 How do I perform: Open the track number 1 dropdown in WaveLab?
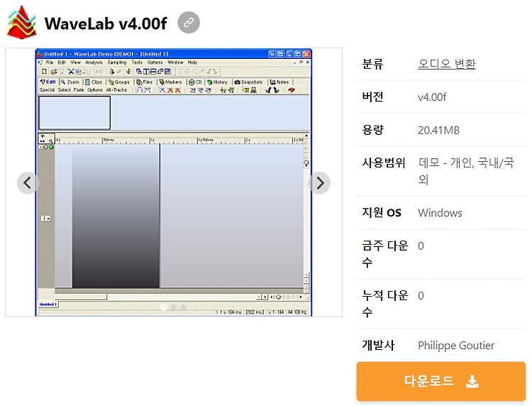(46, 219)
